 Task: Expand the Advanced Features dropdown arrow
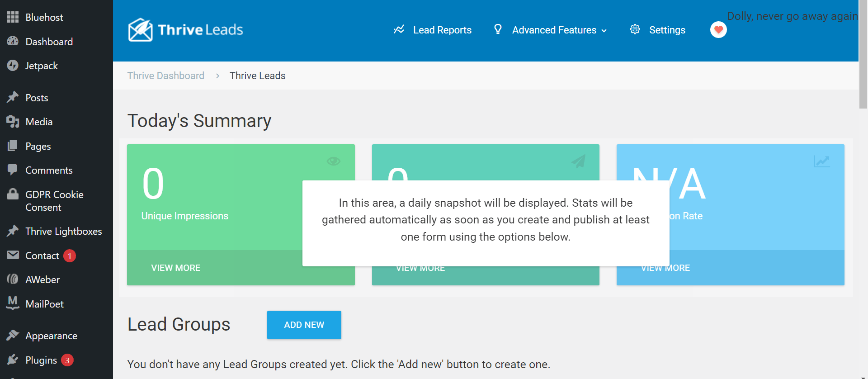(x=604, y=31)
